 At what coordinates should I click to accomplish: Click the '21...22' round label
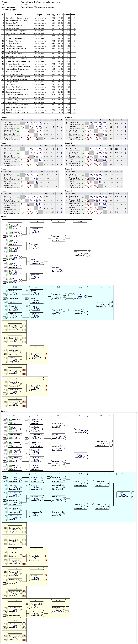[x=15, y=632]
